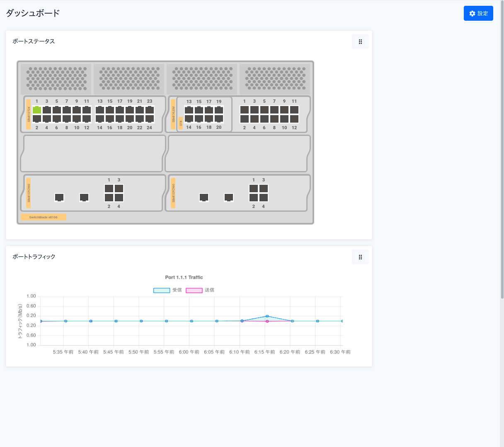Image resolution: width=504 pixels, height=447 pixels.
Task: Click second management port on right SBx81CFC960 card
Action: click(x=229, y=198)
